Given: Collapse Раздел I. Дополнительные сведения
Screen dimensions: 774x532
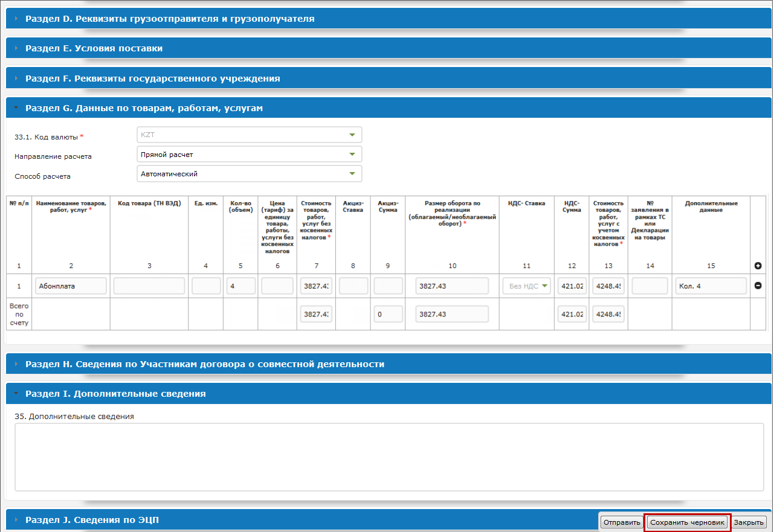Looking at the screenshot, I should coord(389,394).
